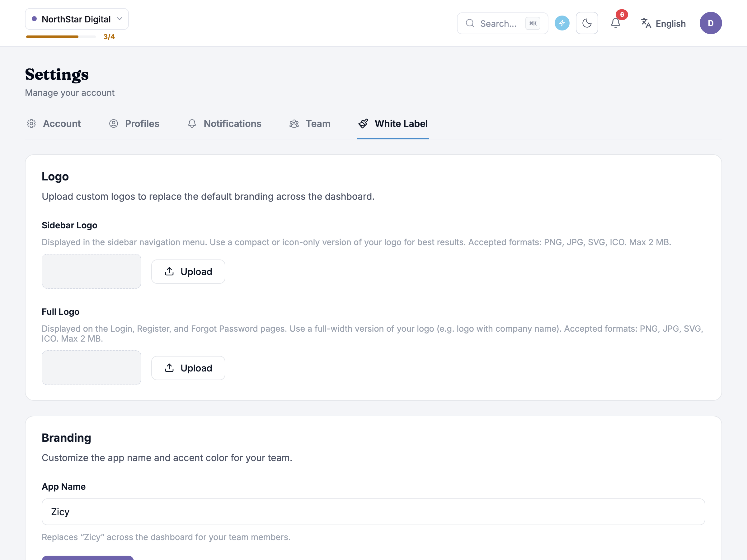The image size is (747, 560).
Task: Click the search magnifier icon
Action: (x=470, y=23)
